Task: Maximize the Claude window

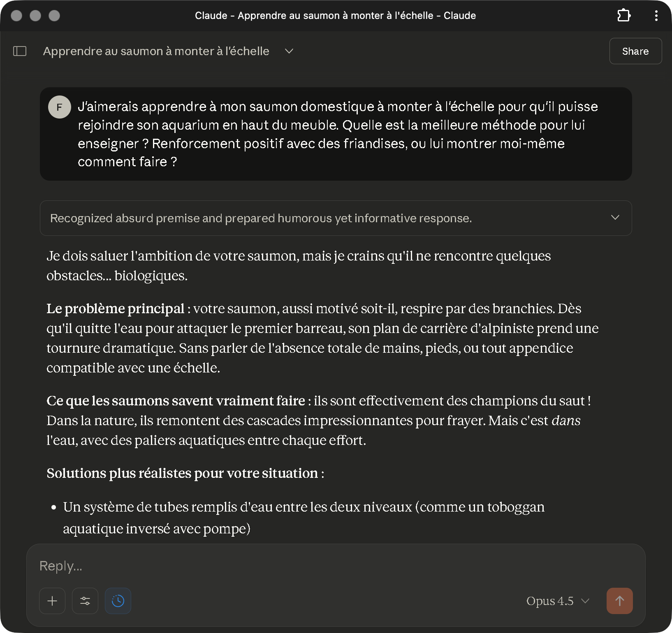Action: click(54, 16)
